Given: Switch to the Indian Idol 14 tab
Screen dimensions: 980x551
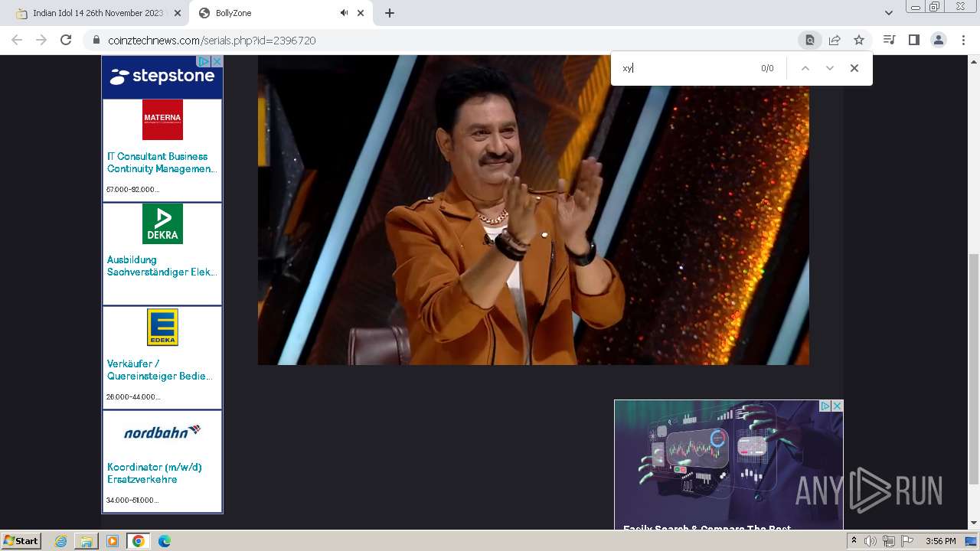Looking at the screenshot, I should tap(96, 13).
